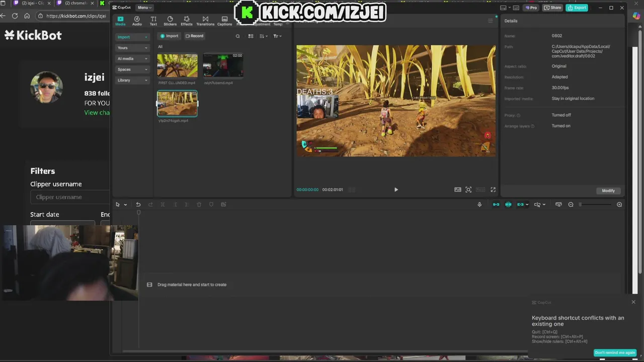Open the Transitions tab
Viewport: 644px width, 362px height.
click(205, 21)
